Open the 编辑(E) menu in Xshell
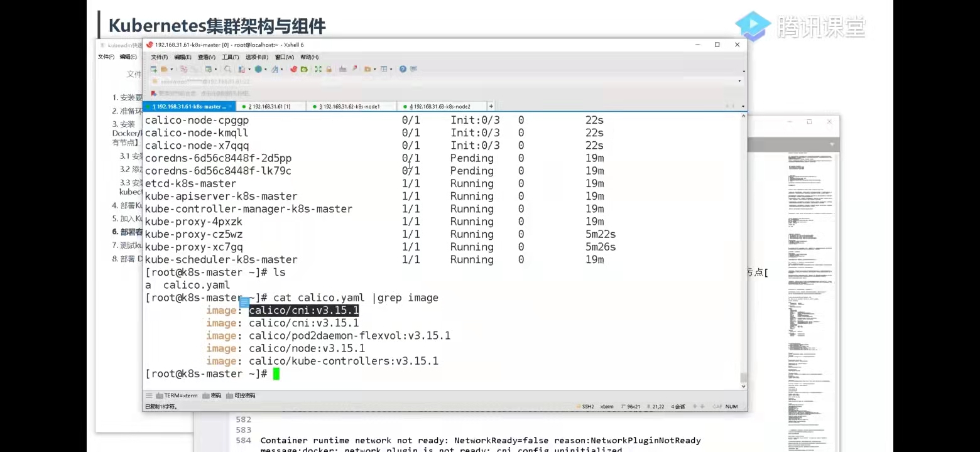This screenshot has width=980, height=452. [183, 57]
